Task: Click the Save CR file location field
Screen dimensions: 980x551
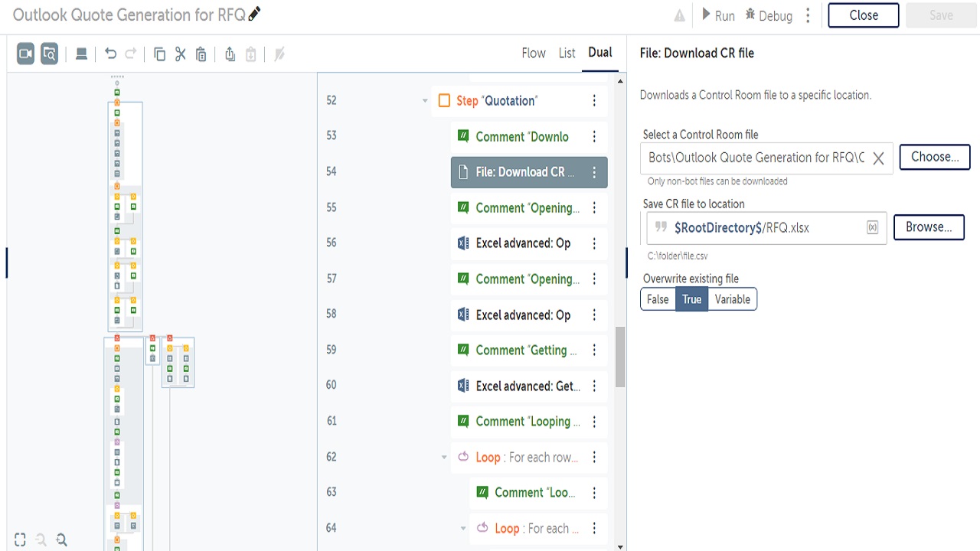Action: pyautogui.click(x=766, y=228)
